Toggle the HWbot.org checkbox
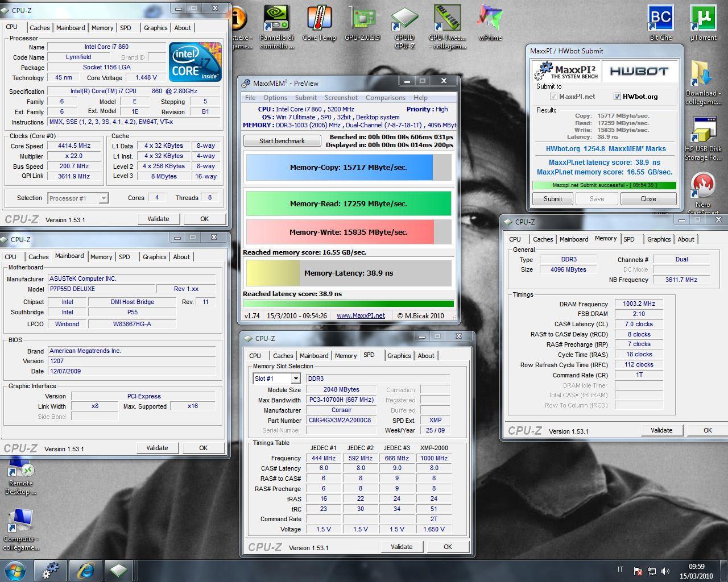This screenshot has height=582, width=728. click(x=617, y=97)
